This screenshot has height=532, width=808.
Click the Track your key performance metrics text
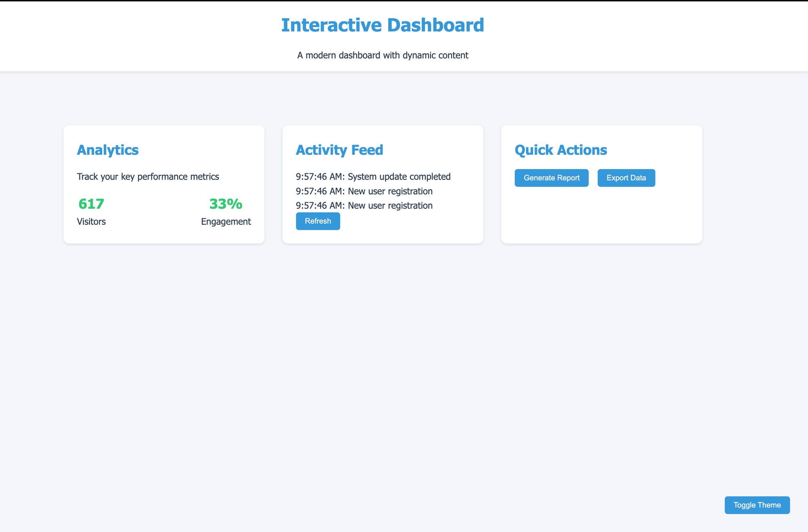147,176
